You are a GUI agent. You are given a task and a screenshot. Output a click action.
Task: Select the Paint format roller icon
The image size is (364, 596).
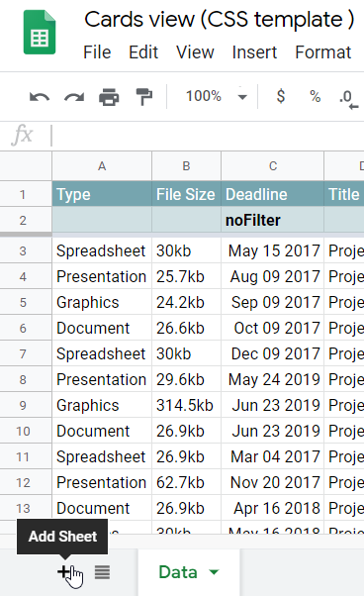point(144,97)
